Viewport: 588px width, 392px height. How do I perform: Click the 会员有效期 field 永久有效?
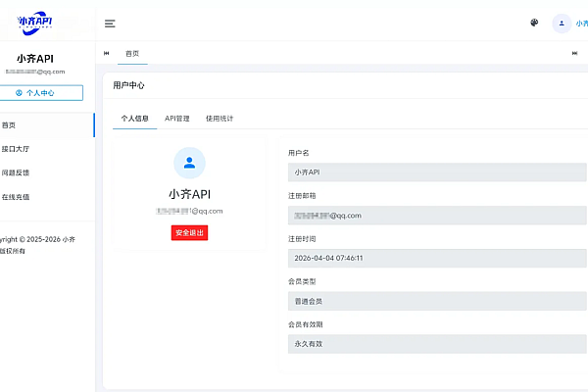[437, 344]
